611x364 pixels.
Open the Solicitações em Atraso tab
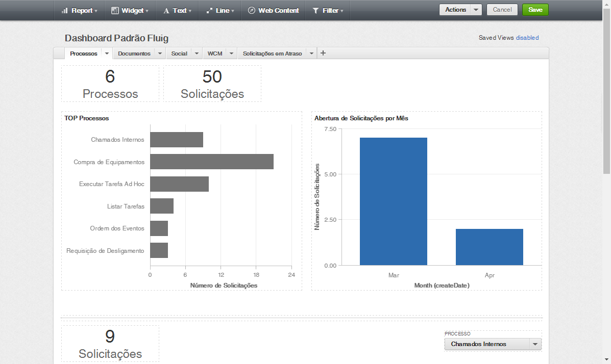click(x=272, y=54)
